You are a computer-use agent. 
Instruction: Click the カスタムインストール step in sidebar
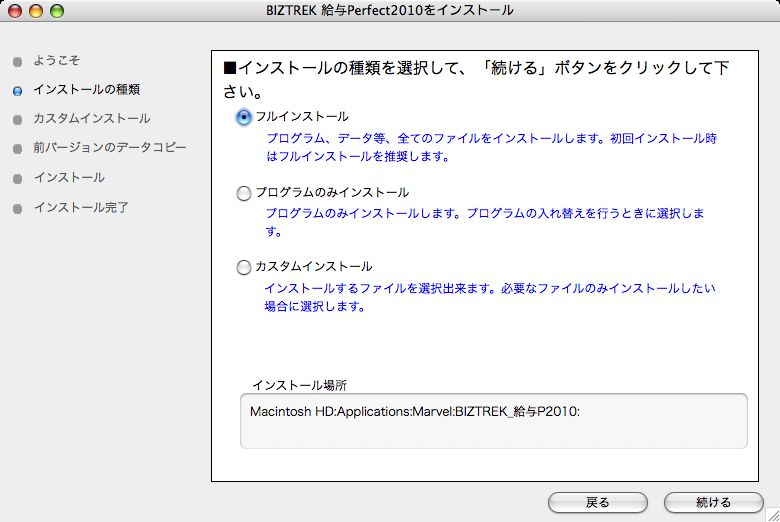(92, 118)
